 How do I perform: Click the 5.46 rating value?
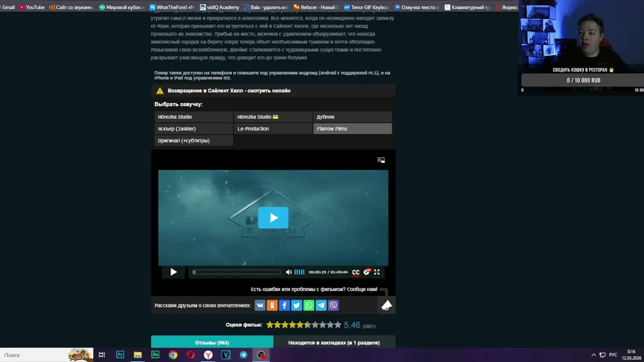[x=352, y=325]
